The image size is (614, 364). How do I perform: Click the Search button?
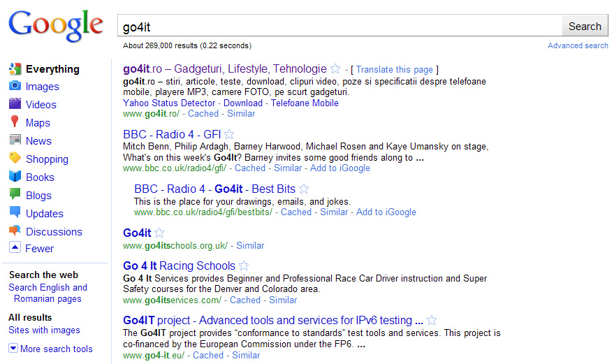[x=585, y=27]
